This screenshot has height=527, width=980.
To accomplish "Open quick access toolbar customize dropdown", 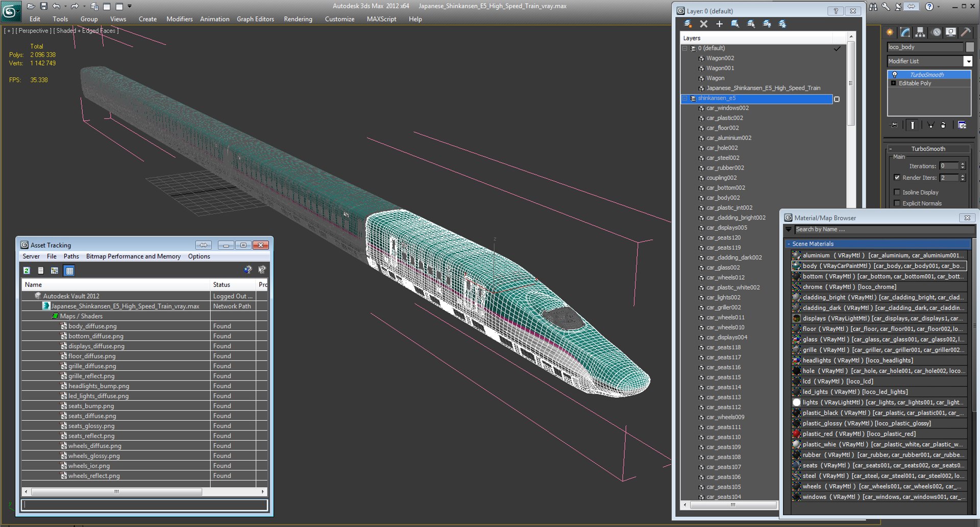I will (130, 6).
